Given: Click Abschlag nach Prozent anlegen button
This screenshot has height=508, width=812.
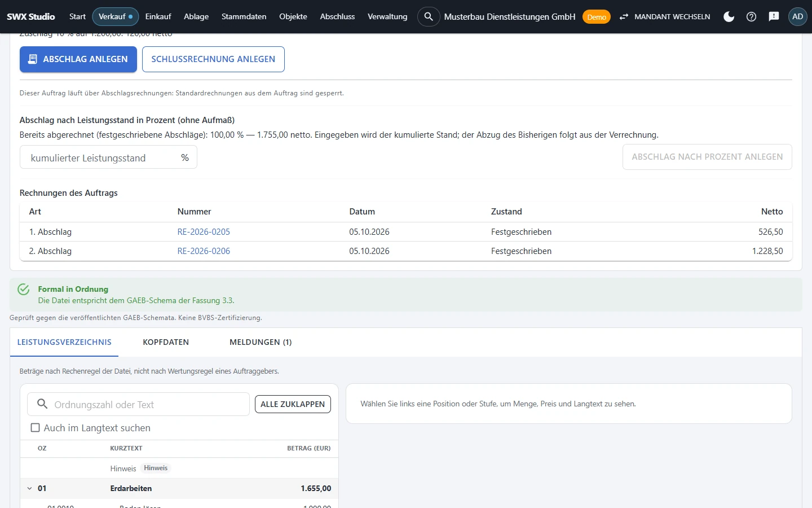Looking at the screenshot, I should click(707, 157).
